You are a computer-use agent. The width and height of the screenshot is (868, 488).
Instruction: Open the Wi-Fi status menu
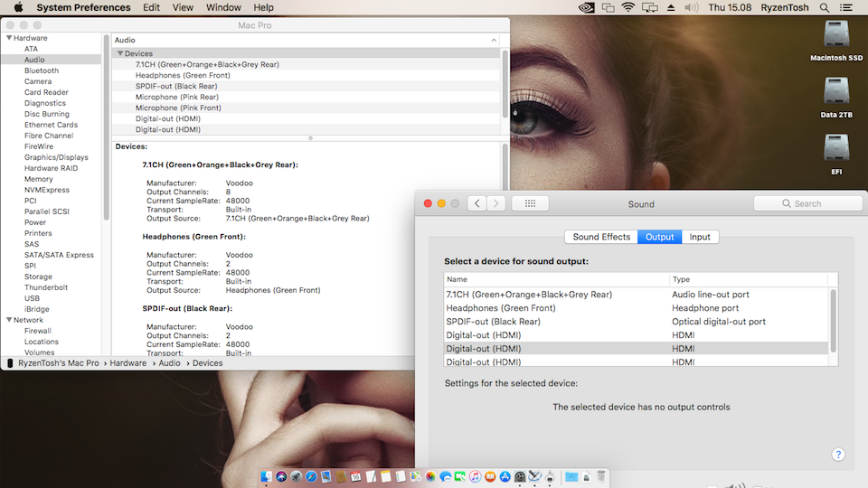coord(628,7)
